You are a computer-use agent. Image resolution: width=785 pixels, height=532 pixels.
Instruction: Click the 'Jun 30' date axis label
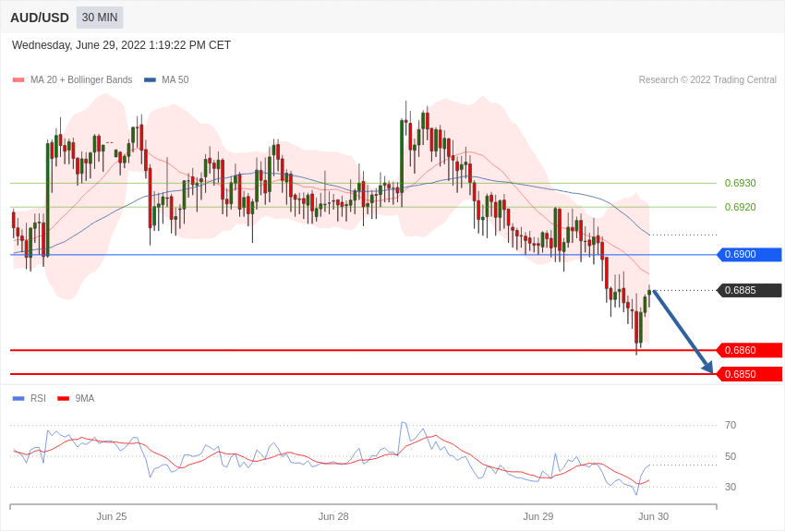pyautogui.click(x=653, y=516)
